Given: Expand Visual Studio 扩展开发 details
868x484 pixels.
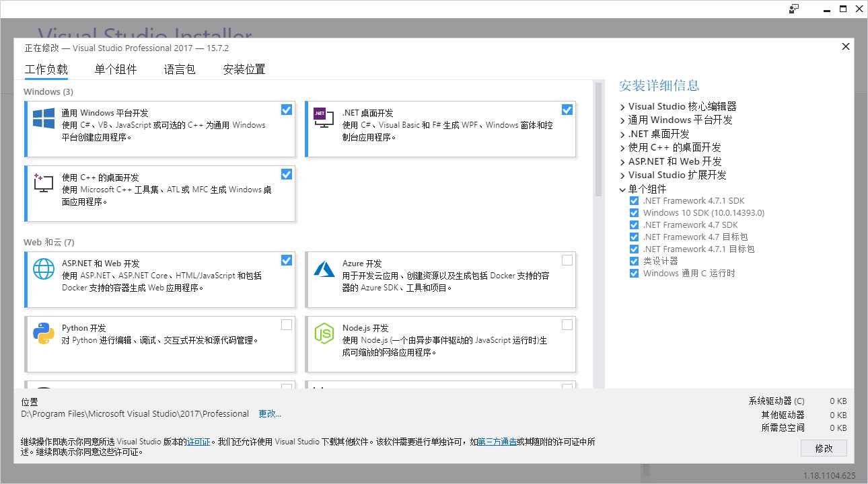Looking at the screenshot, I should pyautogui.click(x=622, y=175).
